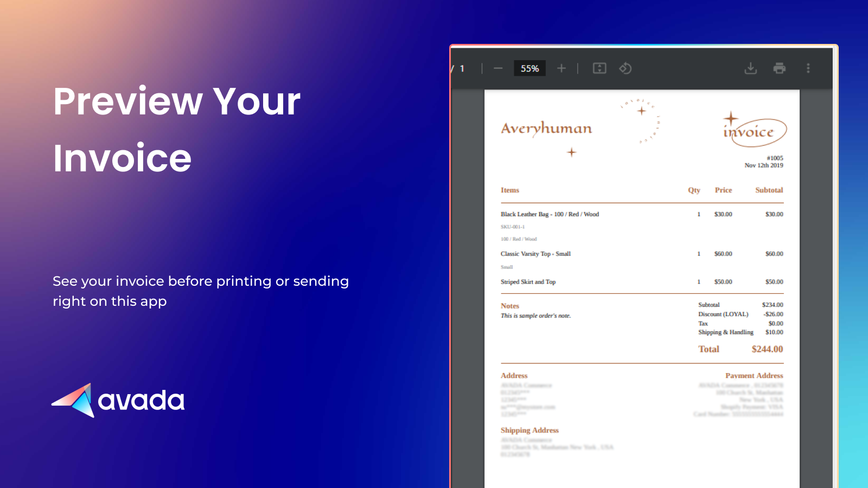Click the Striped Skirt and Top item
This screenshot has height=488, width=868.
(528, 282)
